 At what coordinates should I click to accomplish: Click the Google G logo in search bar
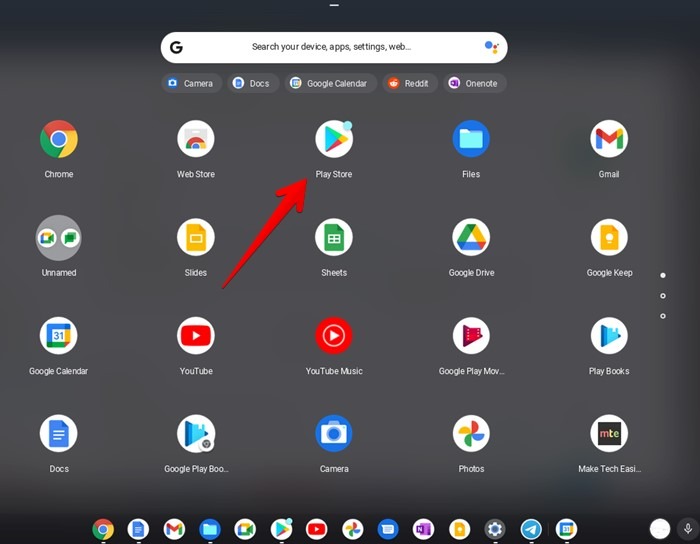(176, 47)
